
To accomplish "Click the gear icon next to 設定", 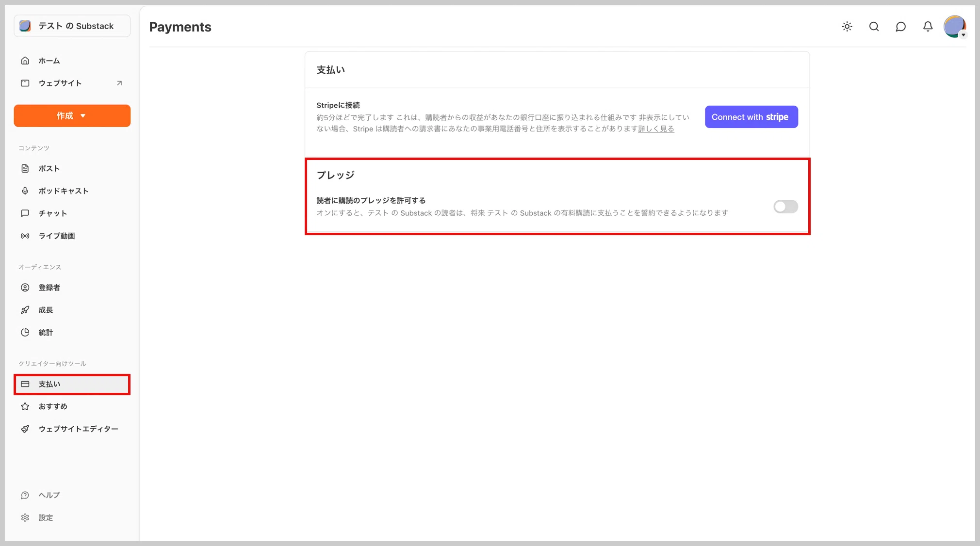I will (x=25, y=517).
